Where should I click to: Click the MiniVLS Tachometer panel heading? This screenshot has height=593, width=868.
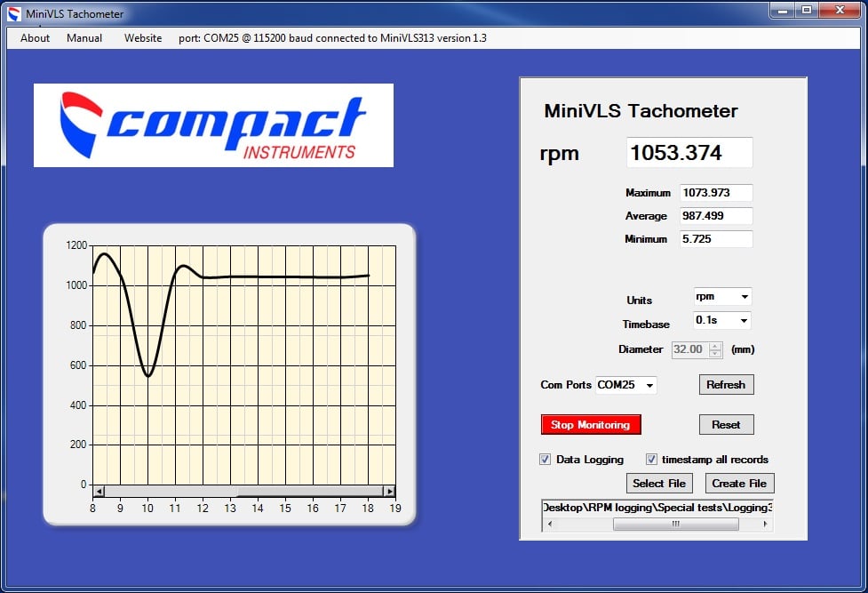point(641,111)
